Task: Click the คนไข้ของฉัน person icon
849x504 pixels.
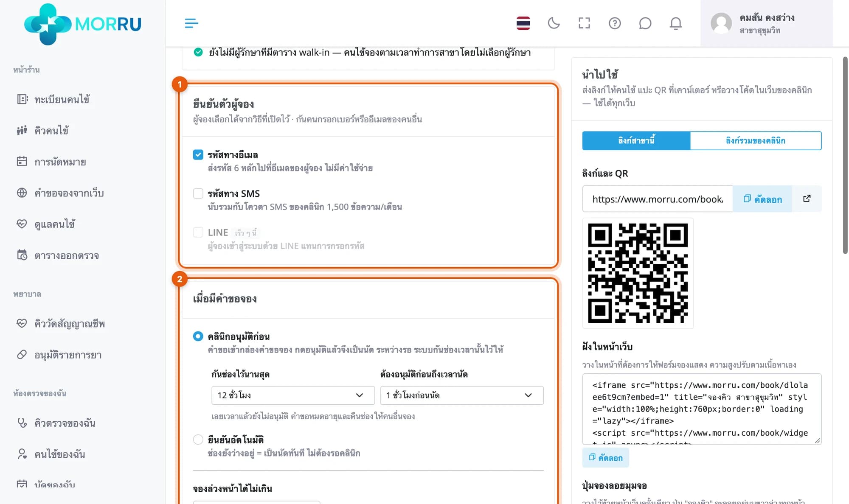Action: pyautogui.click(x=22, y=454)
